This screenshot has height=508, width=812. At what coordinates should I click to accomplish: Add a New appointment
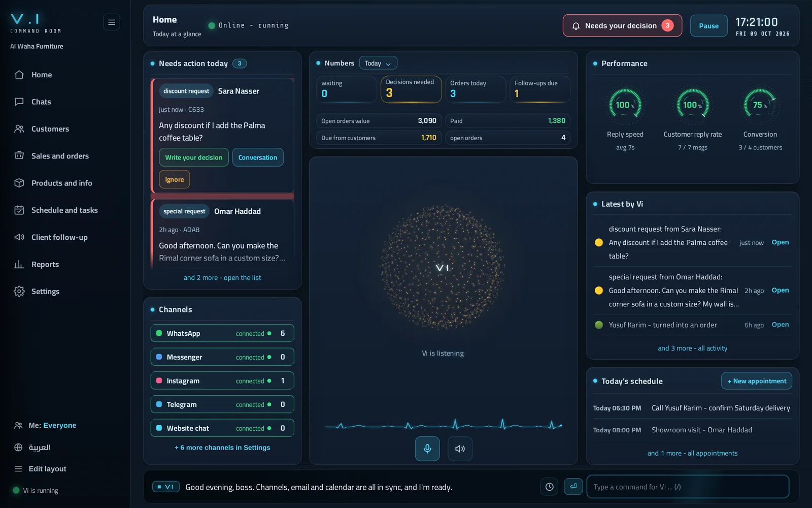click(757, 381)
